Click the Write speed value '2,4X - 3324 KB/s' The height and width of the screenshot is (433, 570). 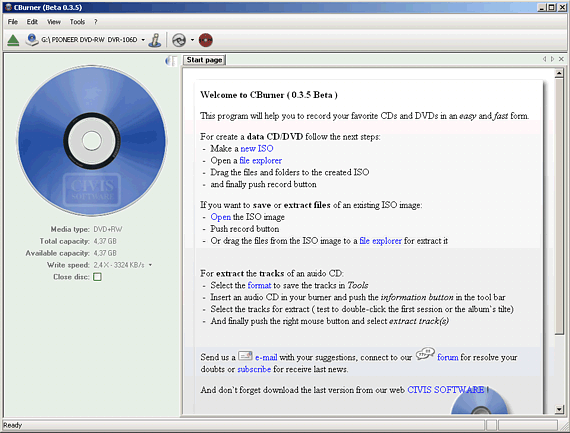point(119,265)
